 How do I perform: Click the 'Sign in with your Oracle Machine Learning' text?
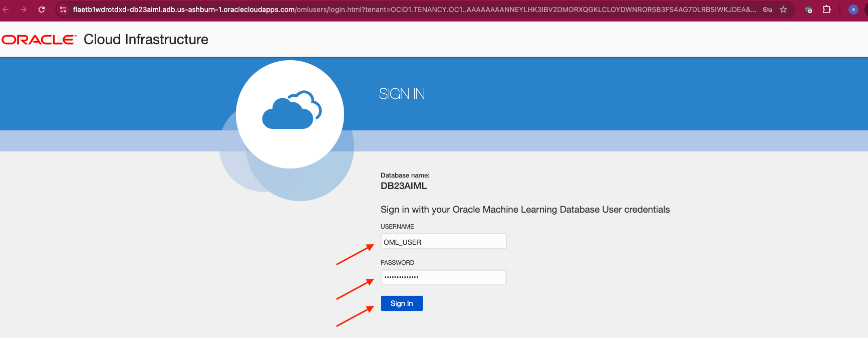point(525,210)
